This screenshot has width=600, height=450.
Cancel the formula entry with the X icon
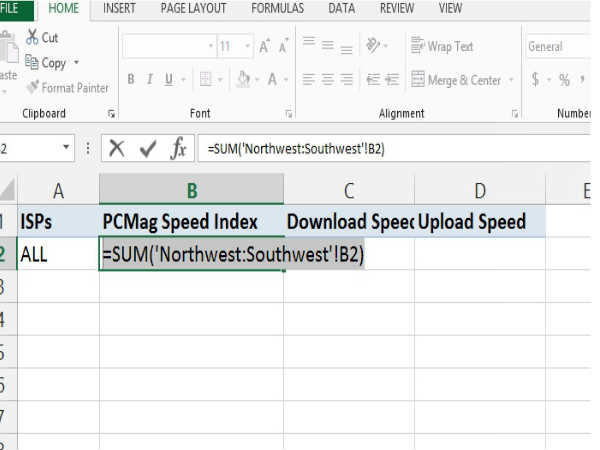pyautogui.click(x=117, y=149)
